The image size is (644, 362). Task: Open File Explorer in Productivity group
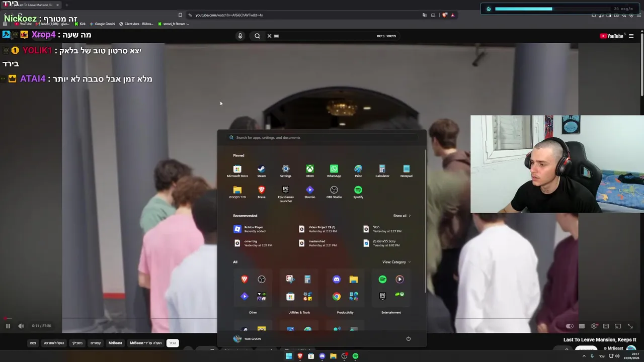[354, 279]
